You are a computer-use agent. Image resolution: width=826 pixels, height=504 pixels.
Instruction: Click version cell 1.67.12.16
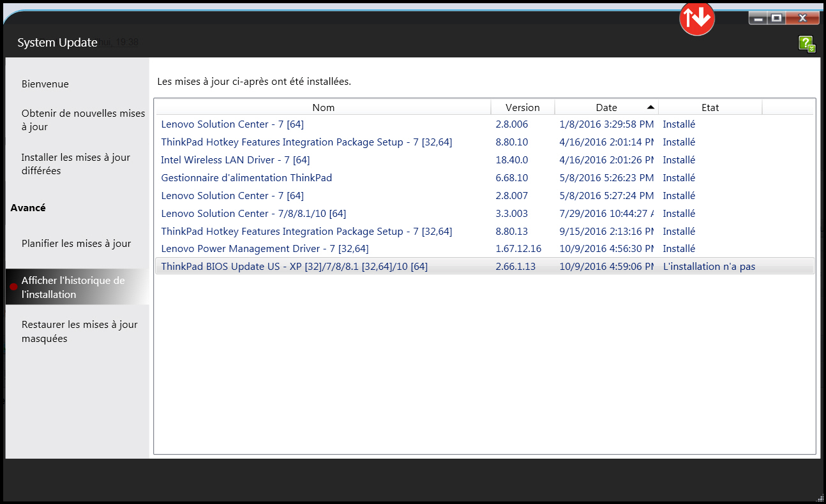pos(518,249)
